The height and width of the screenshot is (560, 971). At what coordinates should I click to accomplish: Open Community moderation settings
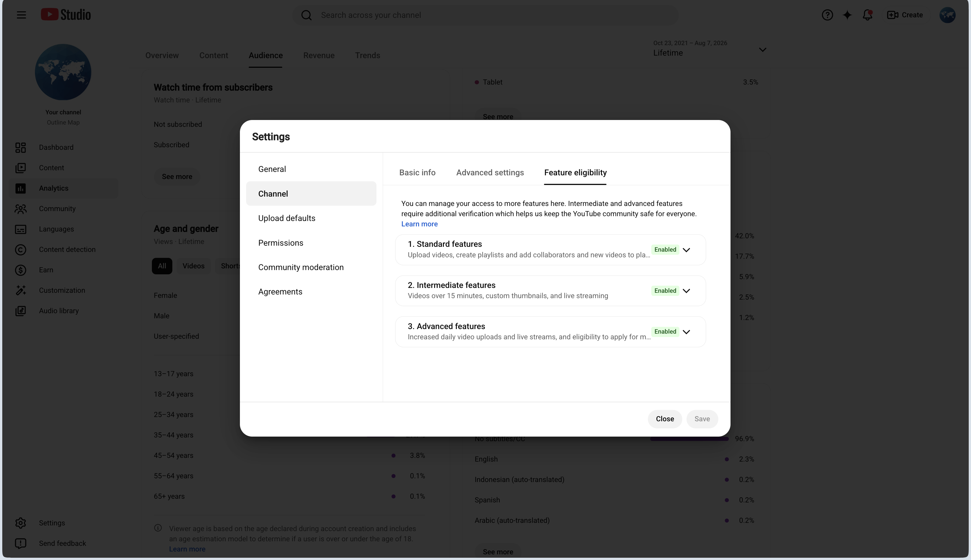click(311, 267)
